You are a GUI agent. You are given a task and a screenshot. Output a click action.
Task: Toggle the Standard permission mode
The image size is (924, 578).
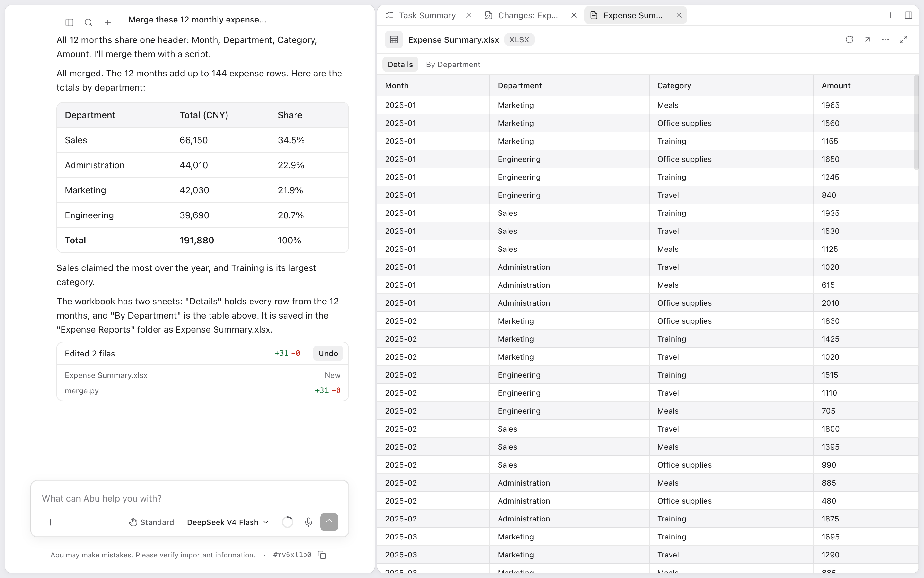tap(151, 522)
